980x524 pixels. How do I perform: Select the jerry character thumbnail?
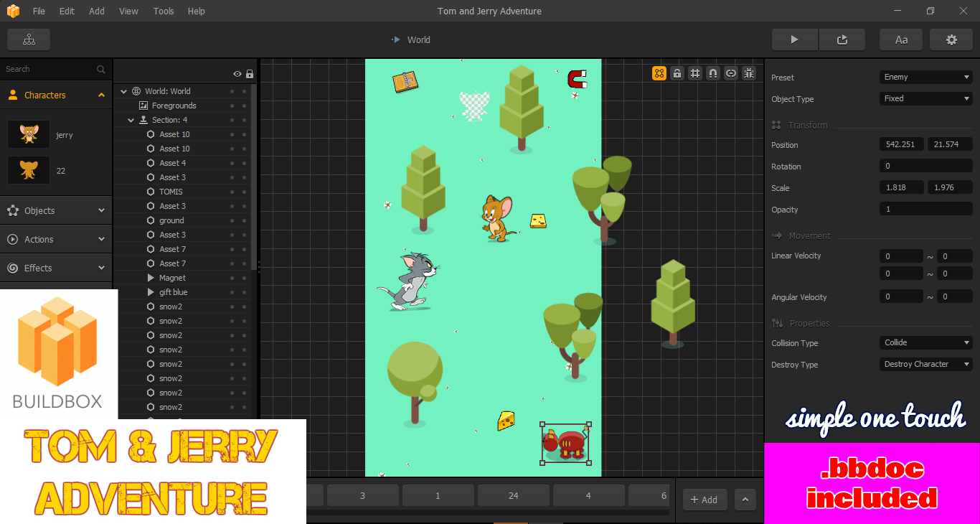pos(29,134)
